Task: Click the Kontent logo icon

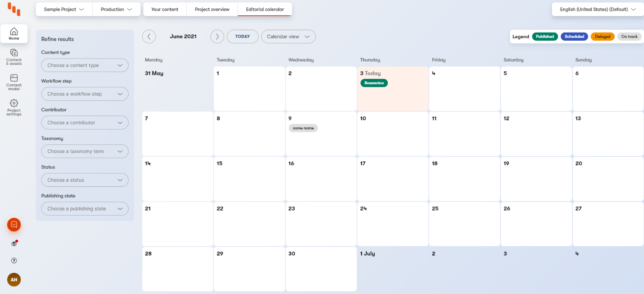Action: point(14,9)
